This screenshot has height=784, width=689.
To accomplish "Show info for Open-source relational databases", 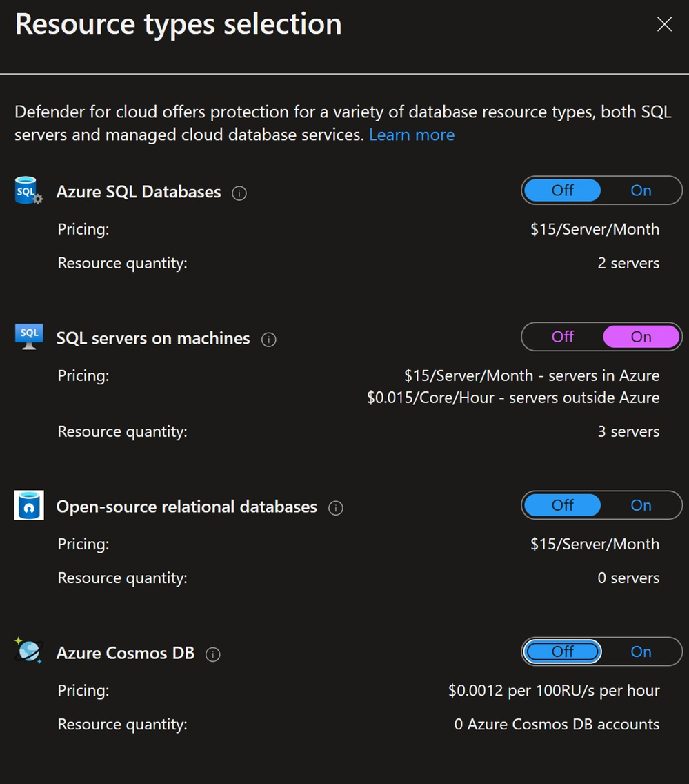I will (336, 508).
